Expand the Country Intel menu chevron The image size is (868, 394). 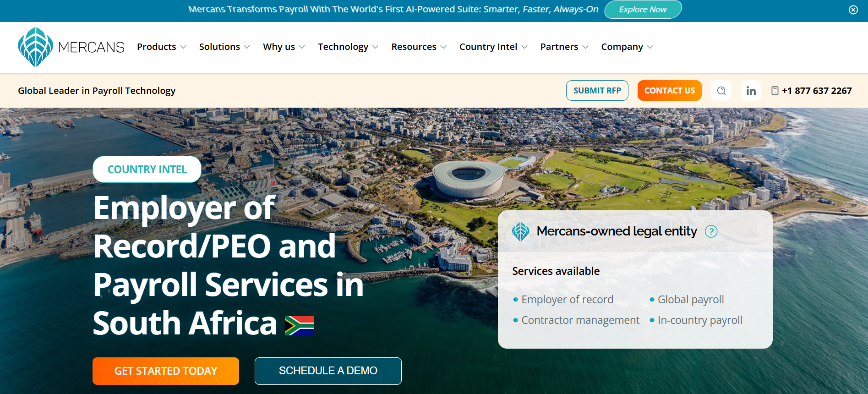(x=524, y=47)
